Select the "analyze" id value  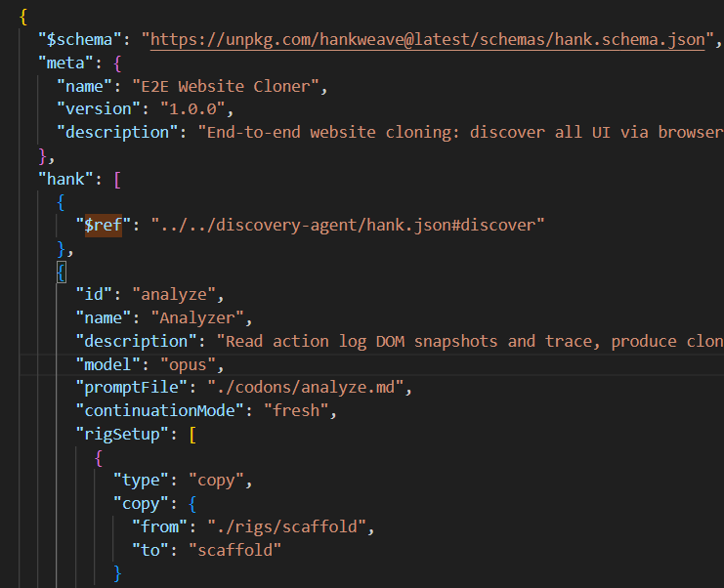[x=174, y=294]
